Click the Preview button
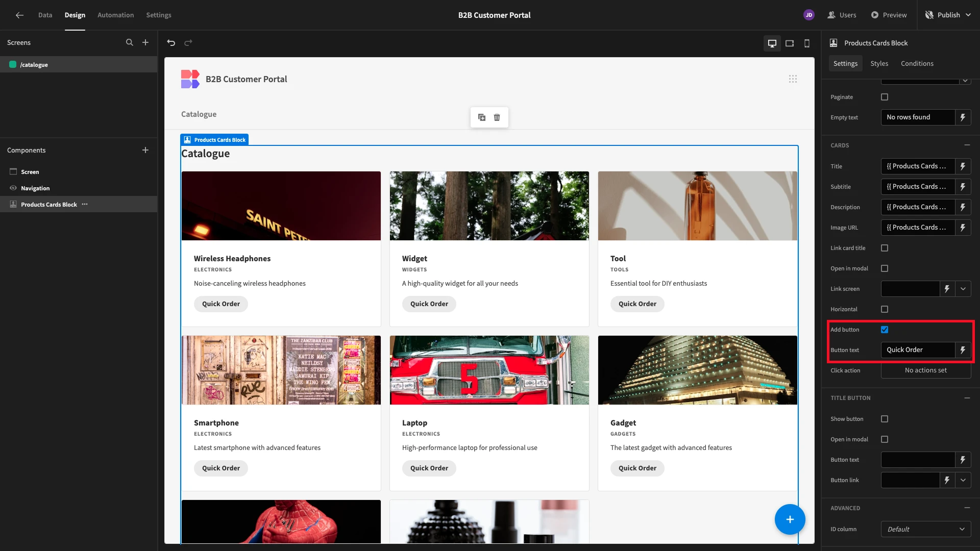This screenshot has width=980, height=551. [889, 15]
